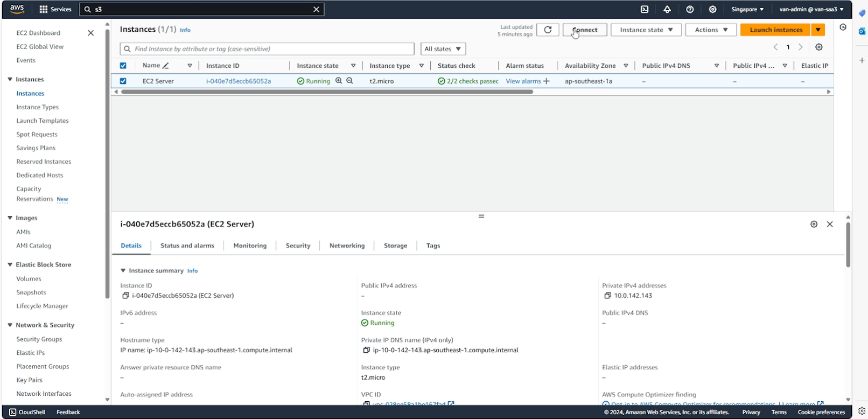Focus the Find Instance filter field
868x419 pixels.
[267, 49]
